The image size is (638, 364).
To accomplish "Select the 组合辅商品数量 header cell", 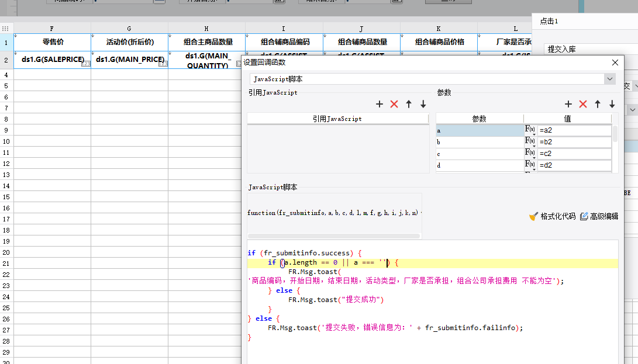I will [x=362, y=42].
